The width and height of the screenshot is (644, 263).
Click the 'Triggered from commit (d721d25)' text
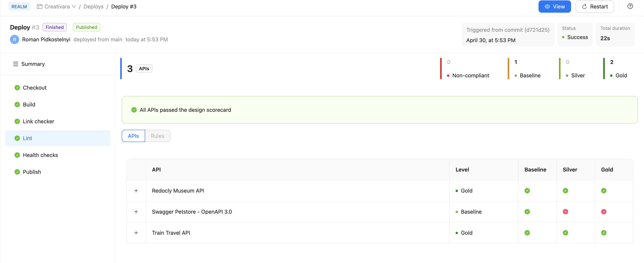pos(508,30)
